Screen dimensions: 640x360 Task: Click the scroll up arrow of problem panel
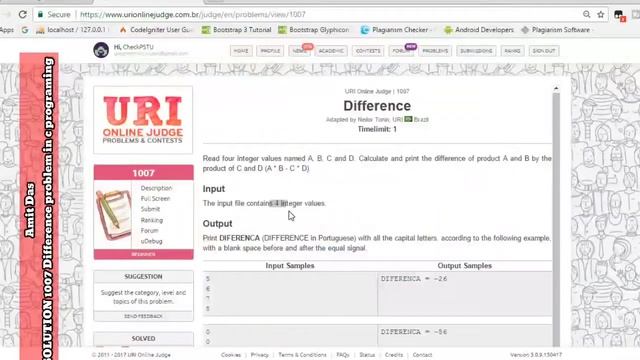(x=556, y=89)
